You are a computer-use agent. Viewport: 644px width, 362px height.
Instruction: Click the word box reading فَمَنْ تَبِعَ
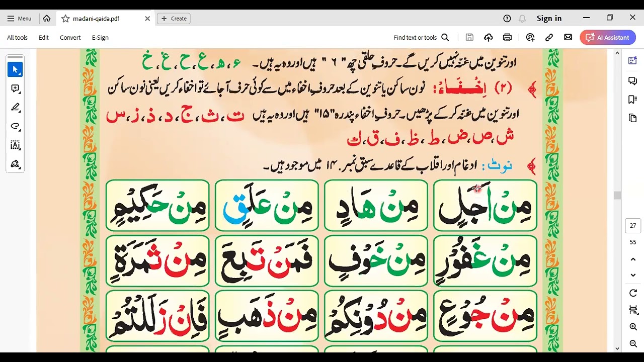(267, 260)
